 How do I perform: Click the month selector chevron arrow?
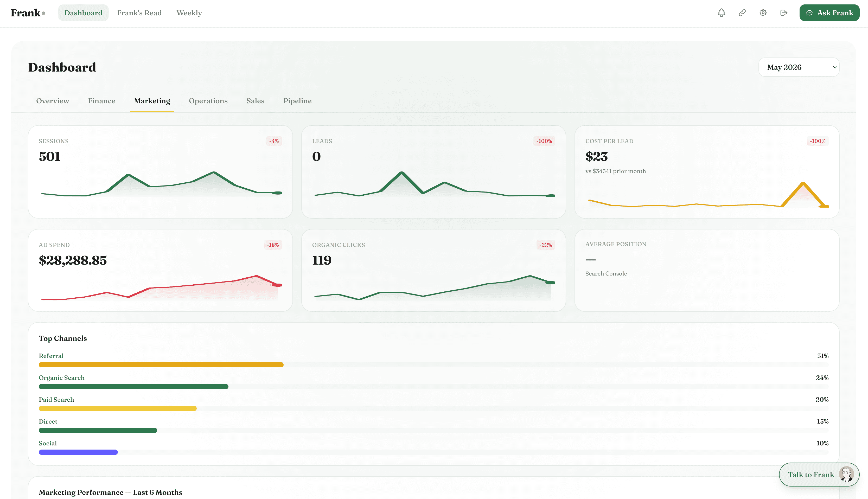[835, 67]
